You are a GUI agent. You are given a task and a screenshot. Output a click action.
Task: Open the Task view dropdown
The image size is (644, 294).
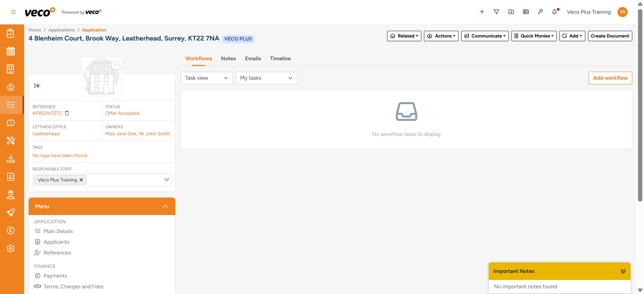pyautogui.click(x=207, y=78)
